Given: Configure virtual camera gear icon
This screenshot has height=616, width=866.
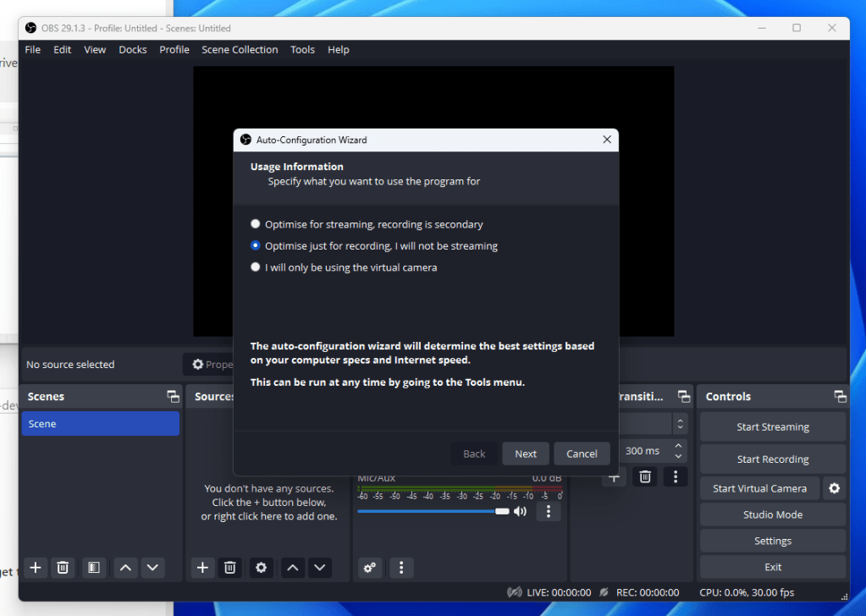Looking at the screenshot, I should point(834,488).
